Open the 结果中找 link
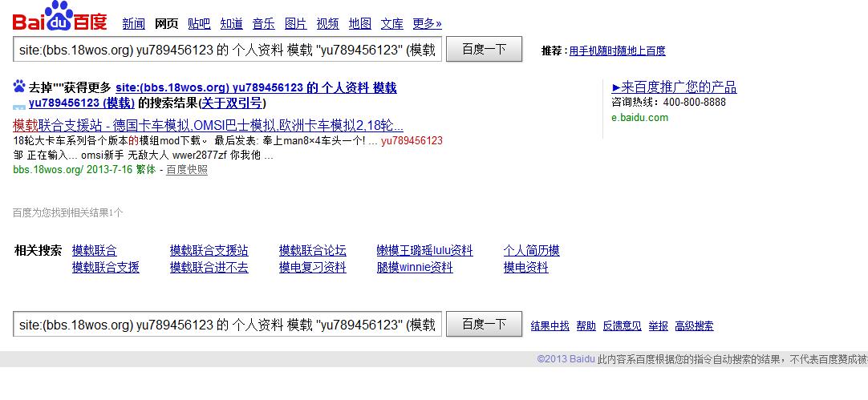The height and width of the screenshot is (400, 868). point(550,326)
